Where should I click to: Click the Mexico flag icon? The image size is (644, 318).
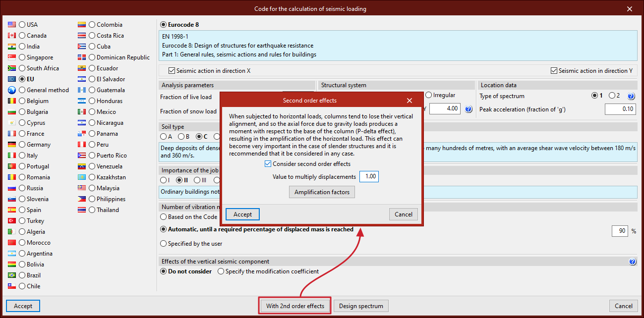click(x=82, y=112)
